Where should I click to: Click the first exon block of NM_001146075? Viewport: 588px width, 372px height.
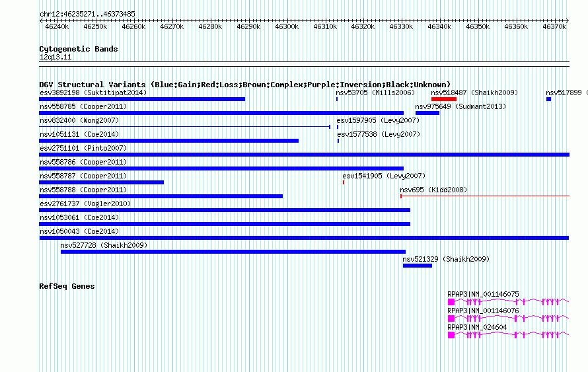451,302
